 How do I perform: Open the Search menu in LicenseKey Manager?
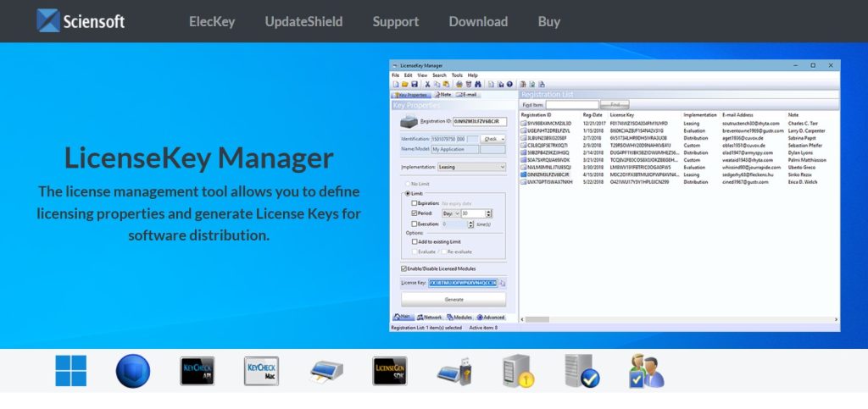pyautogui.click(x=440, y=75)
